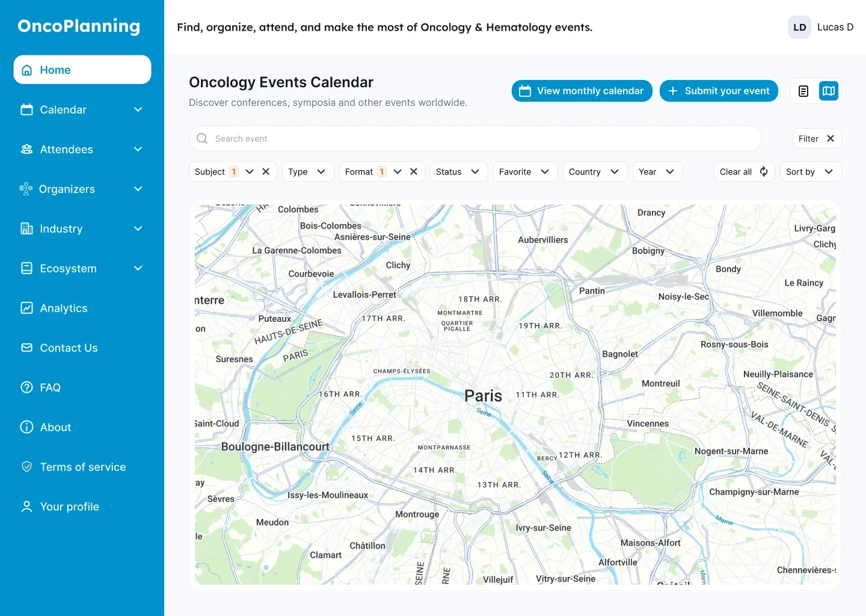
Task: Click the Analytics chart icon
Action: [26, 308]
